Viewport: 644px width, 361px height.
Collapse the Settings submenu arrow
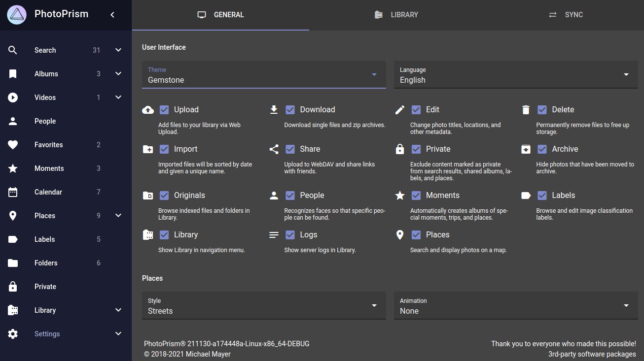pyautogui.click(x=118, y=334)
